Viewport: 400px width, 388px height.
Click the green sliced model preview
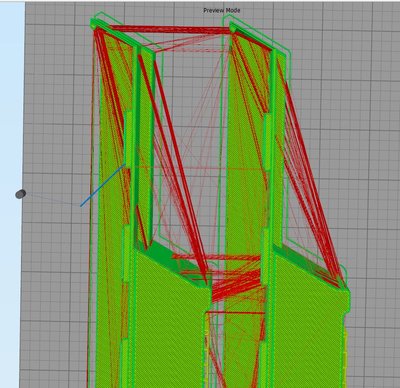tap(218, 200)
